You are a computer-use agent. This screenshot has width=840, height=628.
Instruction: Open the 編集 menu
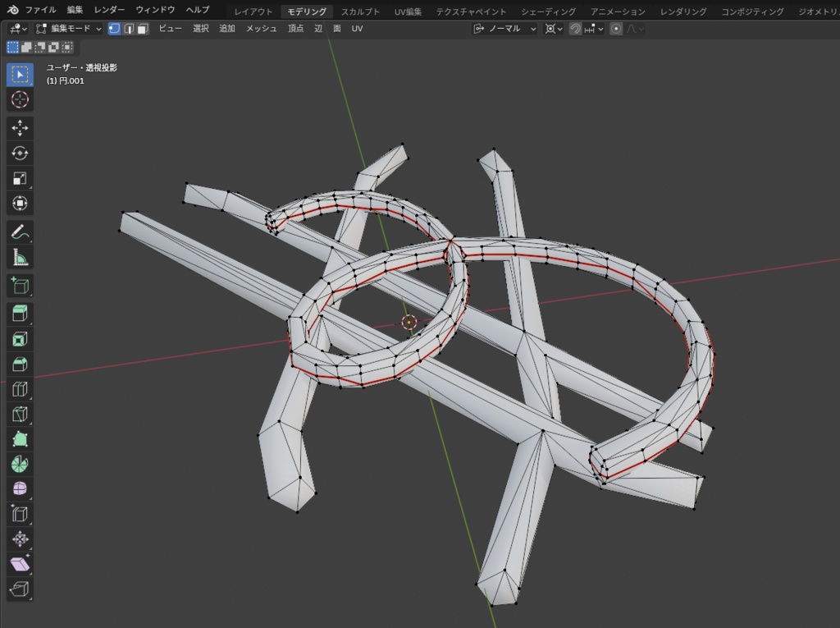[x=75, y=10]
